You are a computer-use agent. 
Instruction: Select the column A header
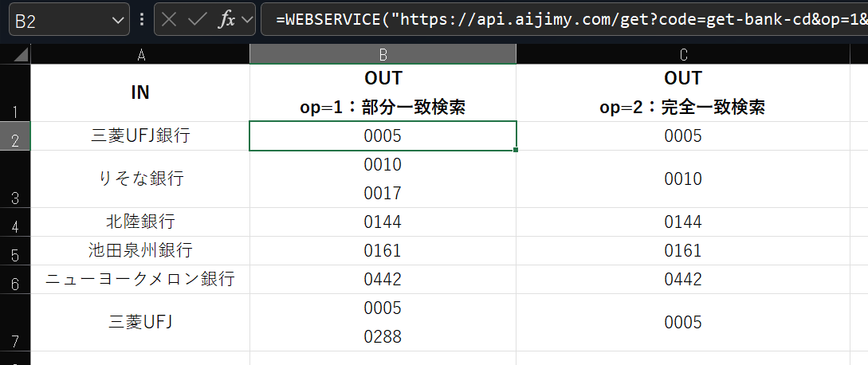point(140,54)
